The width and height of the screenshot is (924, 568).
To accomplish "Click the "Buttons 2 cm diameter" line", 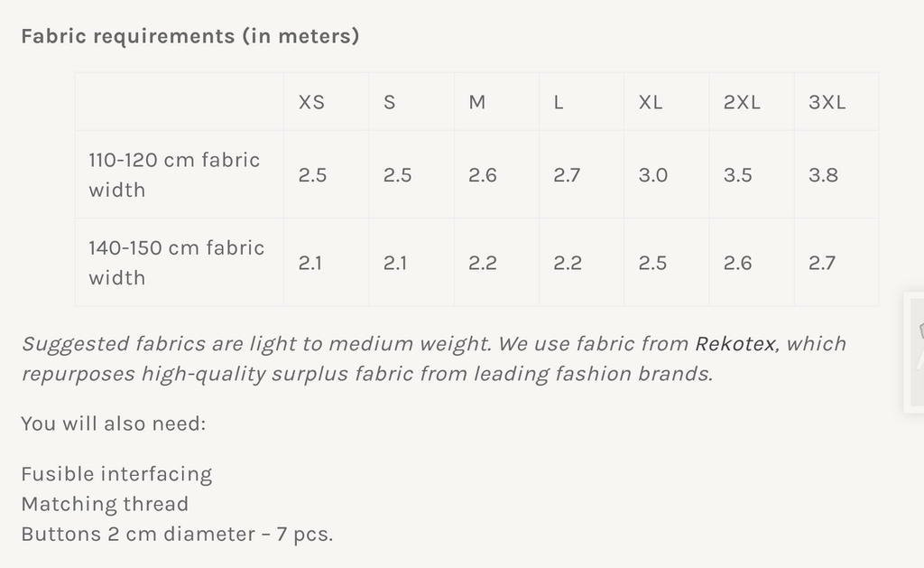I will 177,534.
